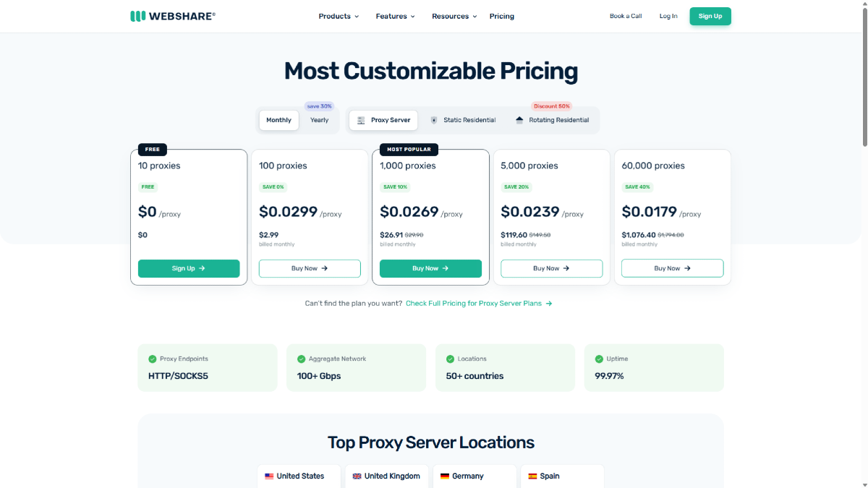Select the Proxy Server tab
868x488 pixels.
click(383, 120)
